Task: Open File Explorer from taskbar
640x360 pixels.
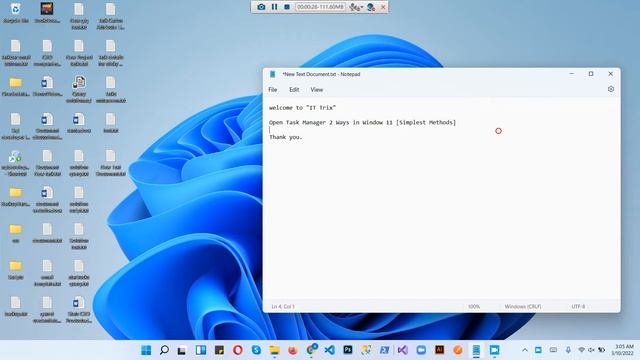Action: click(x=274, y=350)
